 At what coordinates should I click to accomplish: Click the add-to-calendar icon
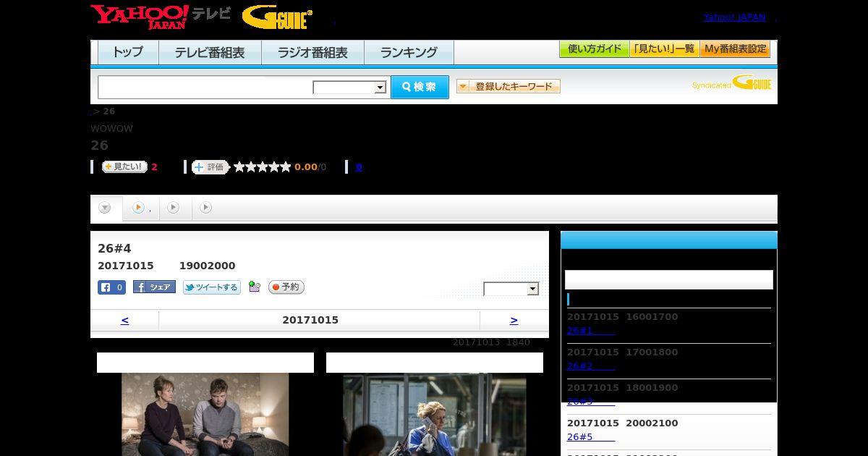coord(254,287)
